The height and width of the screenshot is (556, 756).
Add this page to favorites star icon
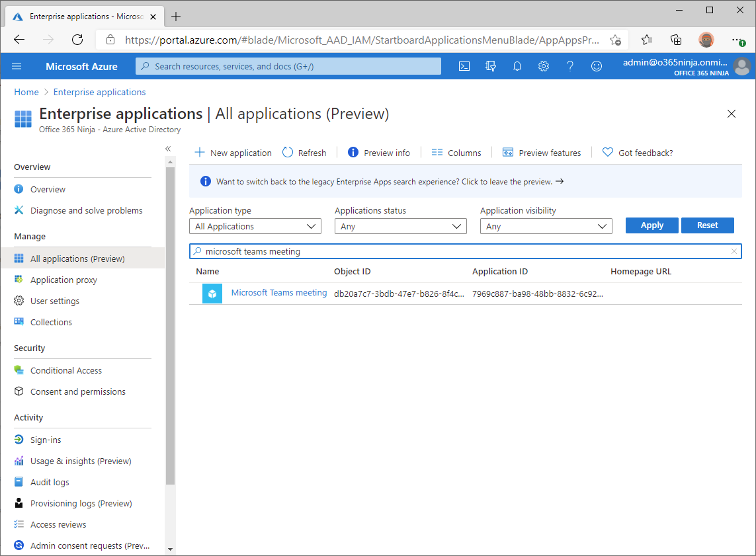coord(615,40)
